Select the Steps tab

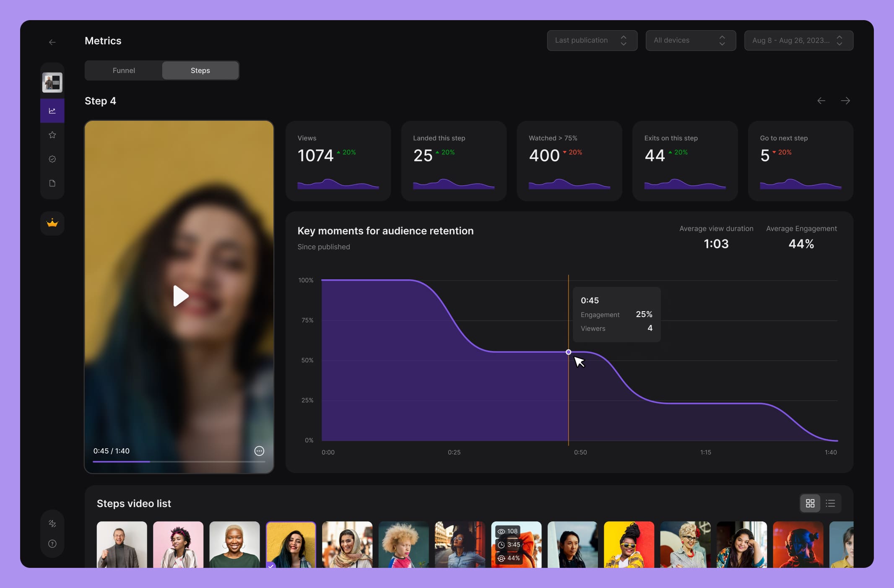click(200, 70)
